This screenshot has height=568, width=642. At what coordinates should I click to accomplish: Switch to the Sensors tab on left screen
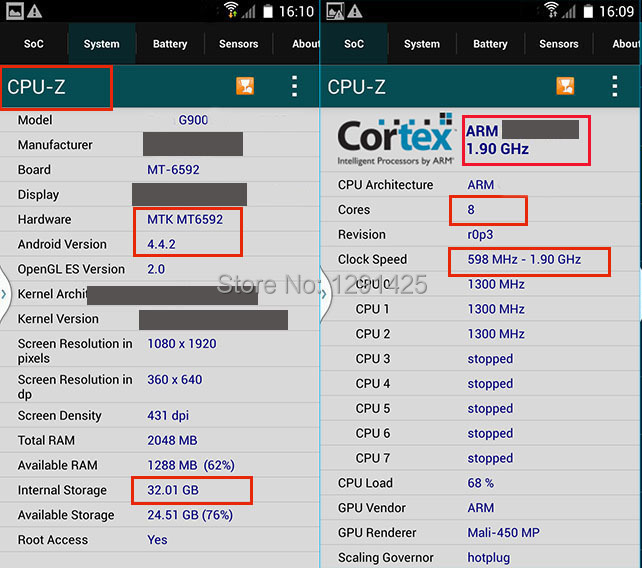tap(238, 44)
